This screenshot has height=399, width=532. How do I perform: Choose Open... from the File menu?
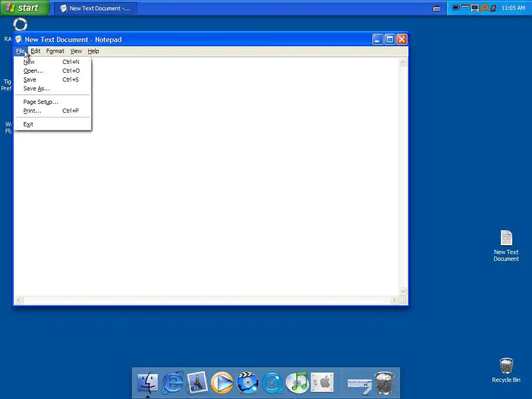point(52,71)
